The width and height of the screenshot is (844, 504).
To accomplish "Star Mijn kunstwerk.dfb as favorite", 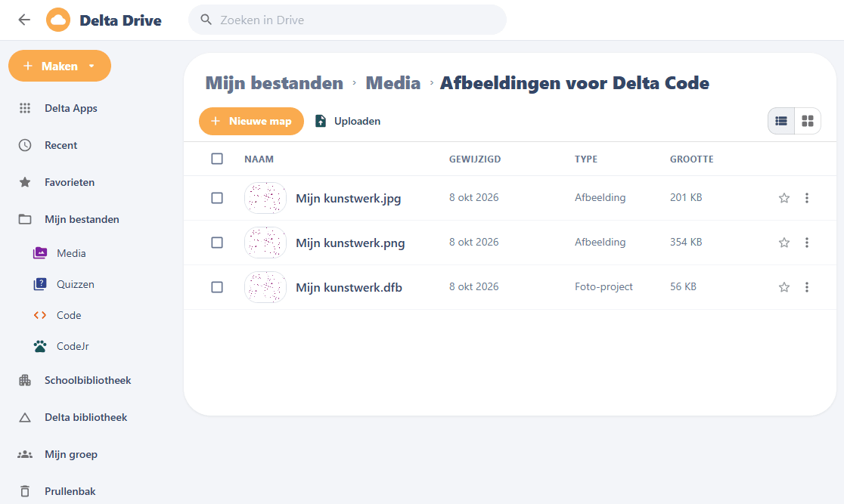I will click(784, 287).
